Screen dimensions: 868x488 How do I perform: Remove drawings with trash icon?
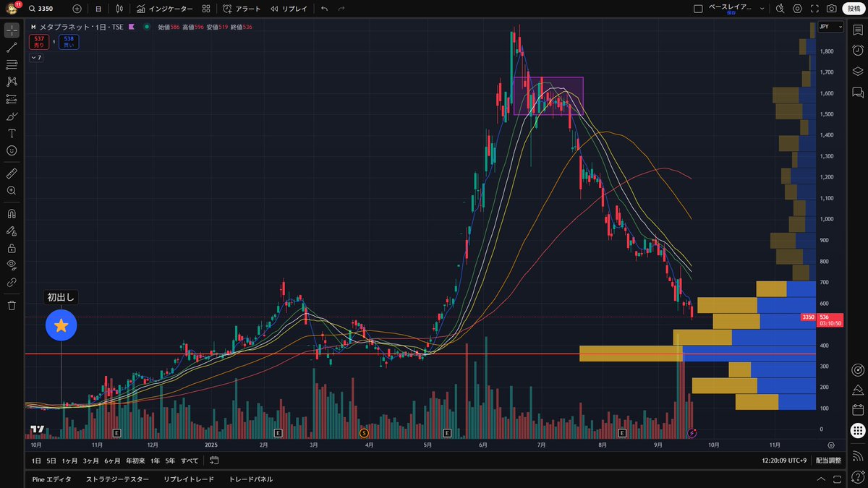pyautogui.click(x=12, y=306)
